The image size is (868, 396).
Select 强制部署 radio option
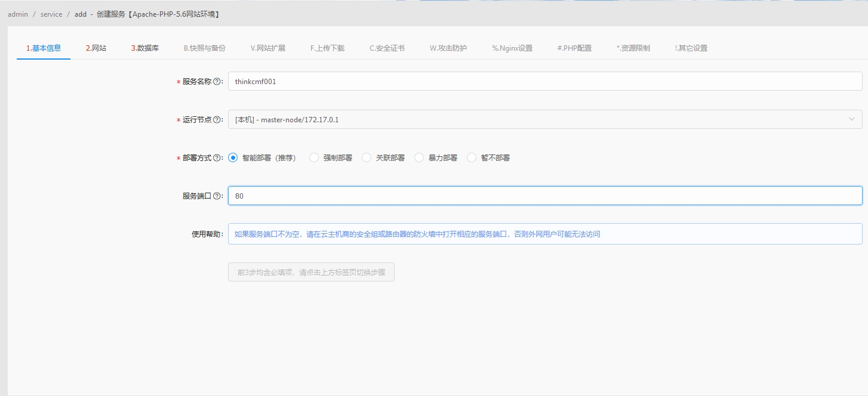coord(314,158)
